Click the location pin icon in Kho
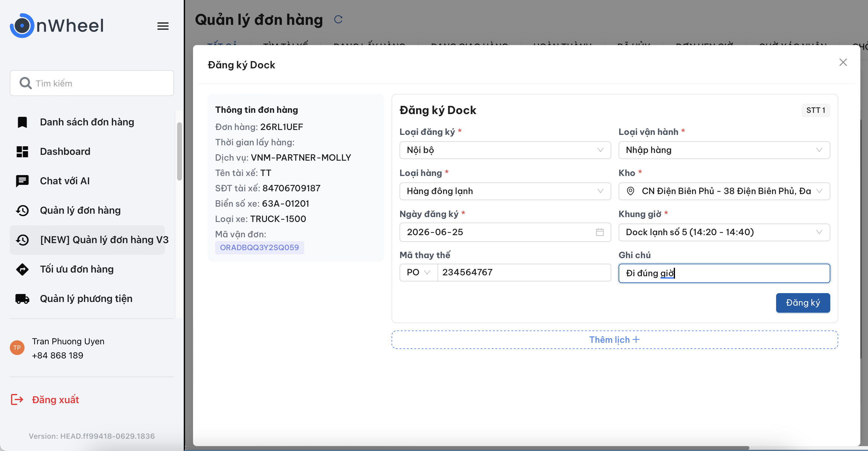This screenshot has height=451, width=868. (630, 191)
